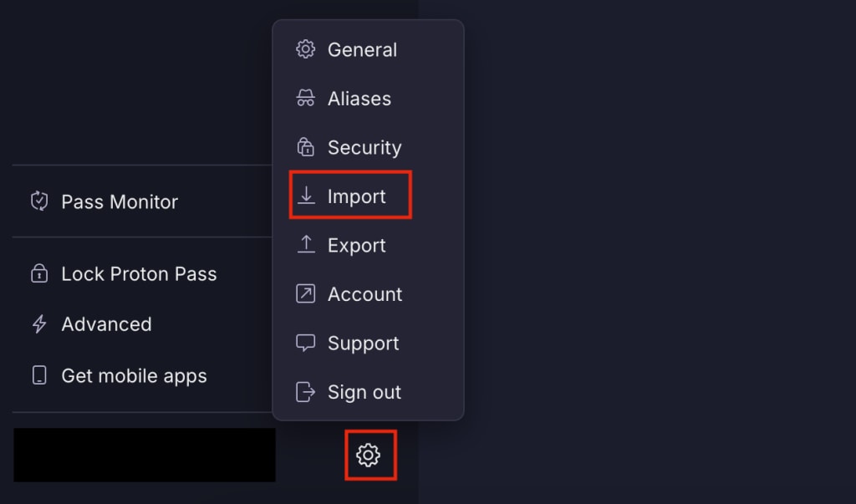Click the sign out door icon

(305, 392)
